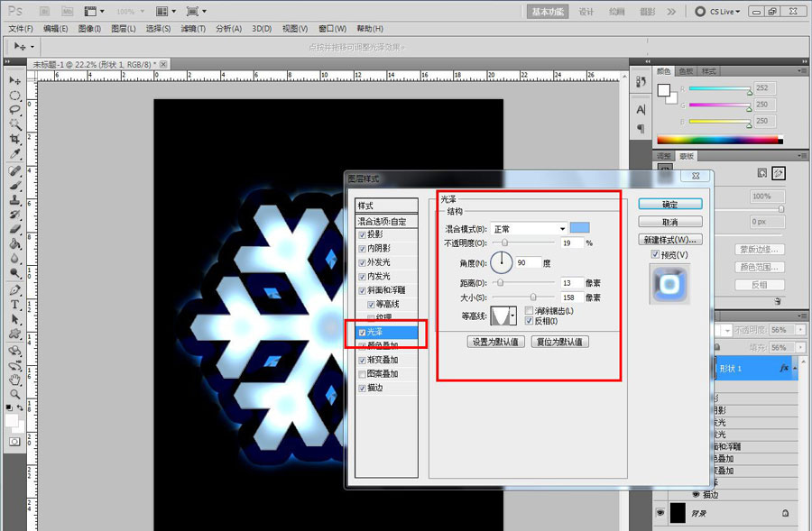The height and width of the screenshot is (531, 812).
Task: Enable the 图案叠加 pattern overlay checkbox
Action: [x=362, y=374]
